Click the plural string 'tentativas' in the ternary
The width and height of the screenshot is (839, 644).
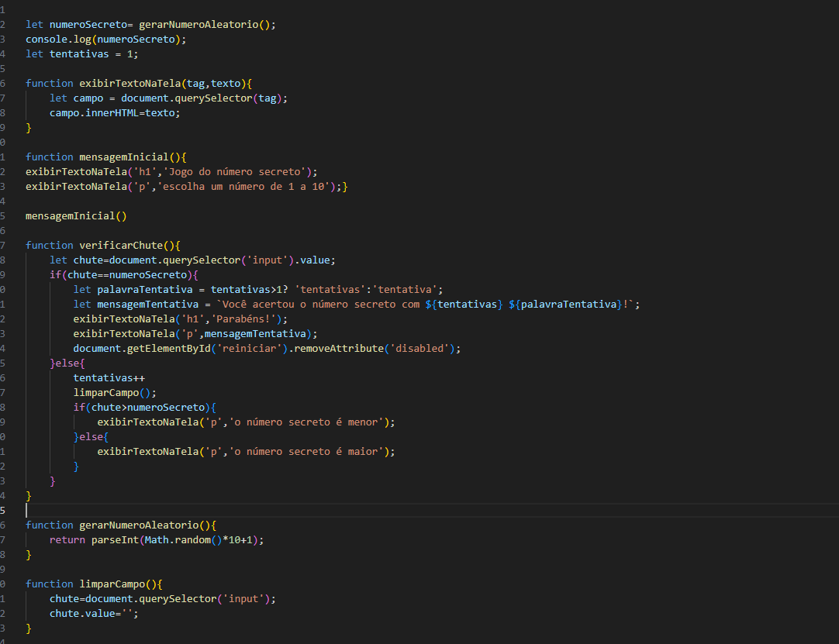(x=330, y=289)
